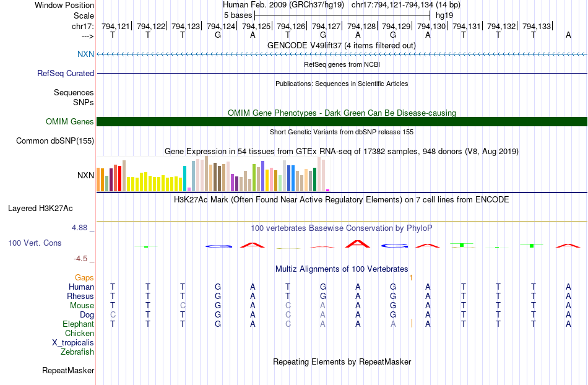
Task: Click the Mouse species label
Action: tap(82, 306)
